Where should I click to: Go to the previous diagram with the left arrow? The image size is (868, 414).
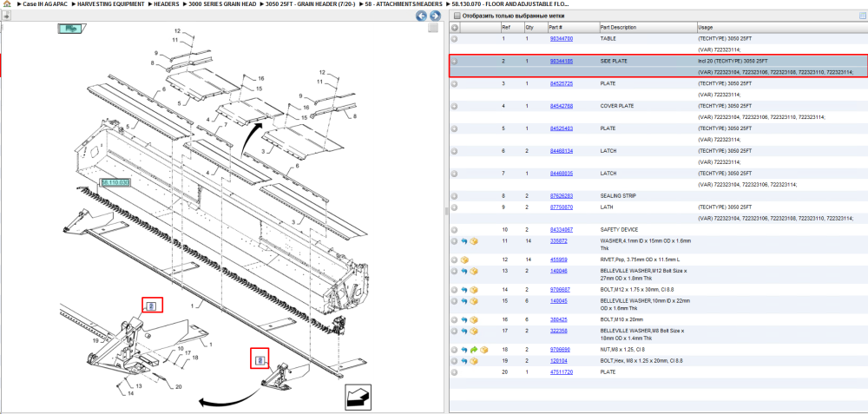[x=421, y=16]
